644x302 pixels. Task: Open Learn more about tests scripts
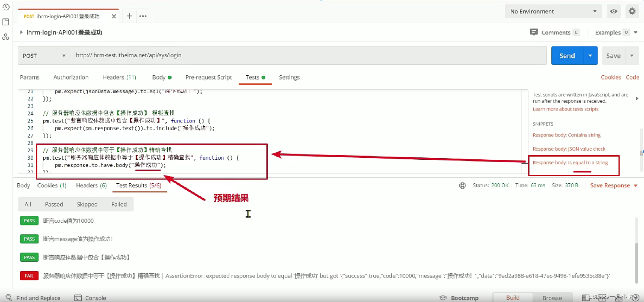(565, 109)
